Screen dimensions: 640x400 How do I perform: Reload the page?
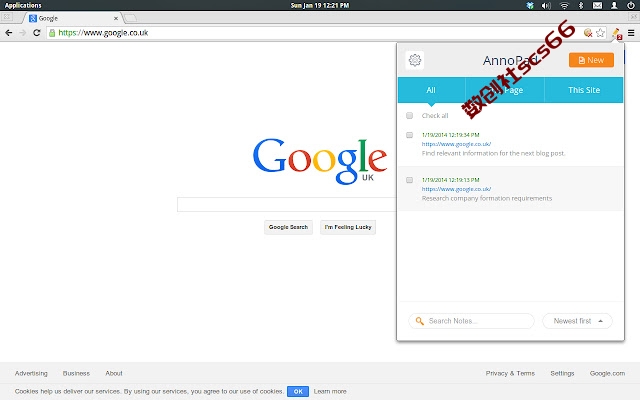37,33
